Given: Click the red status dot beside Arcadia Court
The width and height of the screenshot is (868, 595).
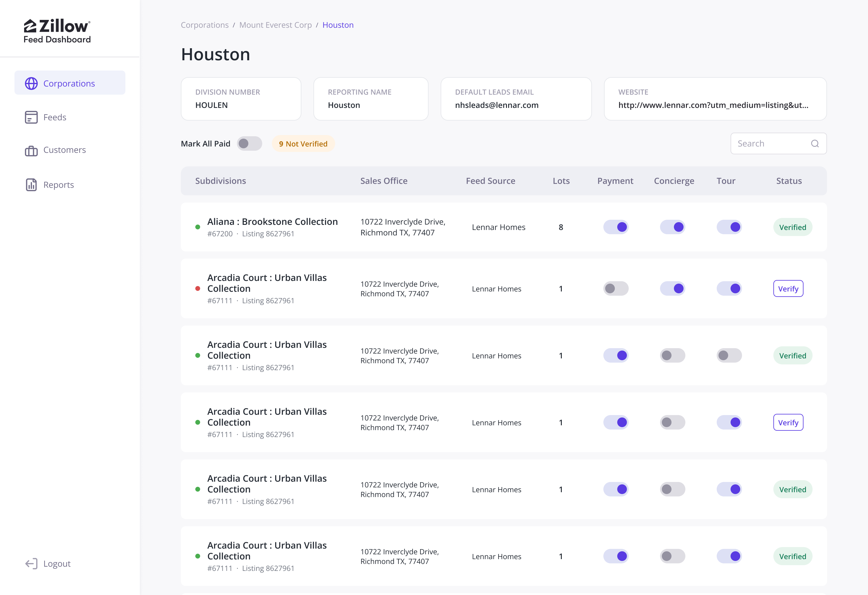Looking at the screenshot, I should [x=198, y=289].
